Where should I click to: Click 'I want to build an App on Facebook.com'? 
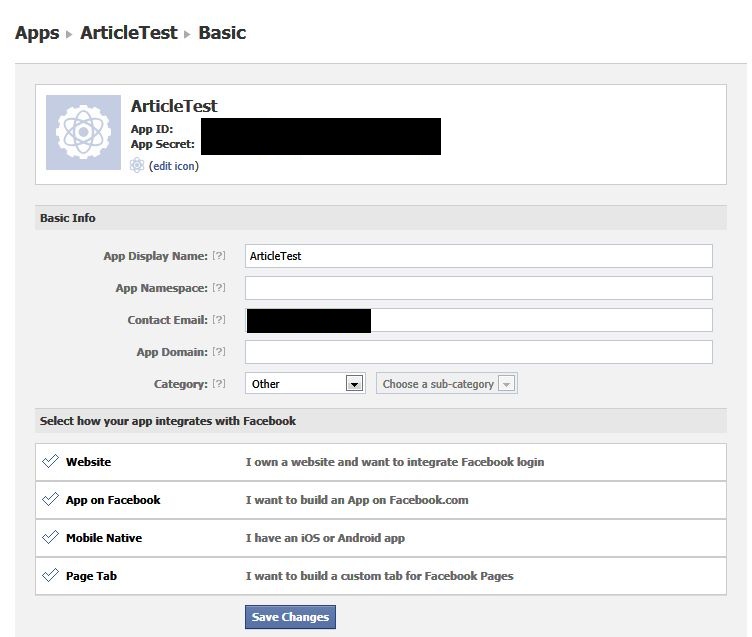(x=357, y=500)
